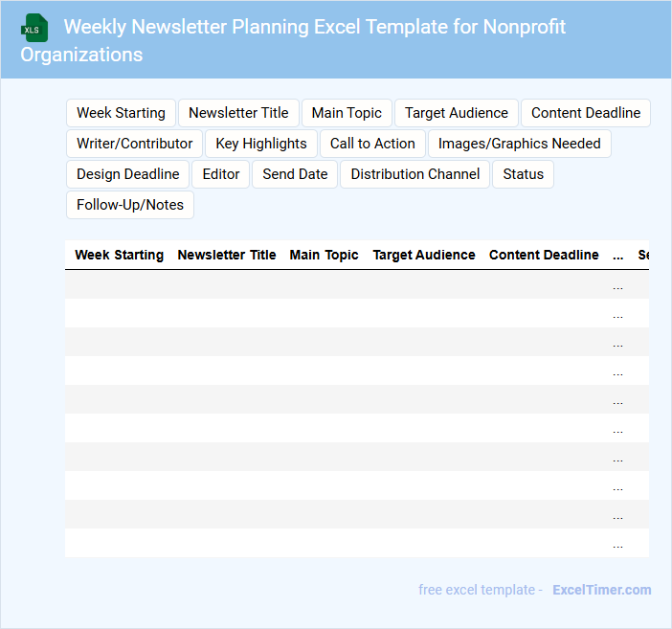Click the ellipsis column header in table
Screen dimensions: 672x629
click(617, 256)
